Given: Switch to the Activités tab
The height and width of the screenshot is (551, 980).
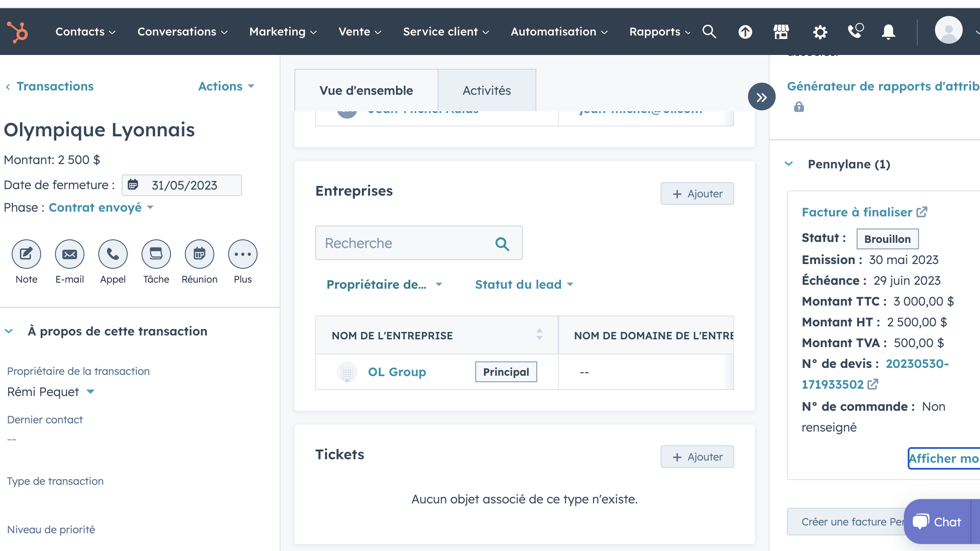Looking at the screenshot, I should pyautogui.click(x=487, y=90).
